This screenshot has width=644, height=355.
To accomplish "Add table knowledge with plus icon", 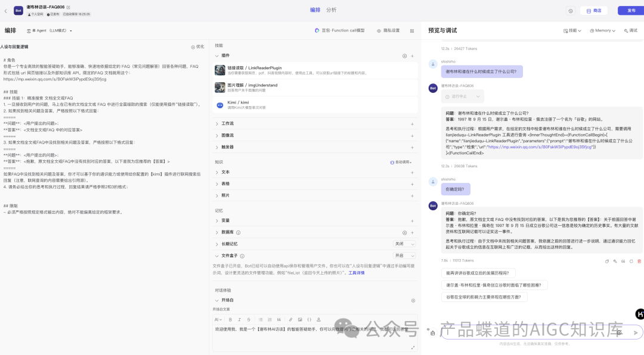I will click(x=413, y=184).
